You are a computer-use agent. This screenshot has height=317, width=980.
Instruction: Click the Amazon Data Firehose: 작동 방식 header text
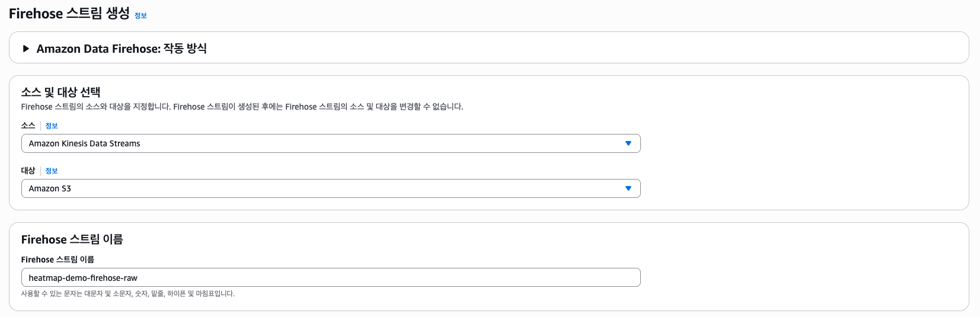122,49
